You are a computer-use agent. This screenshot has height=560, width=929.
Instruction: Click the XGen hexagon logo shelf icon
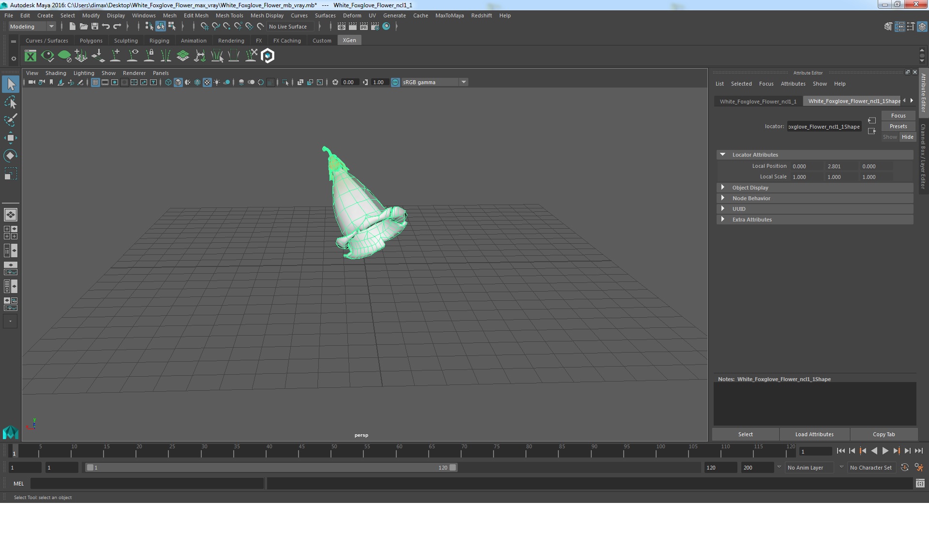coord(268,56)
